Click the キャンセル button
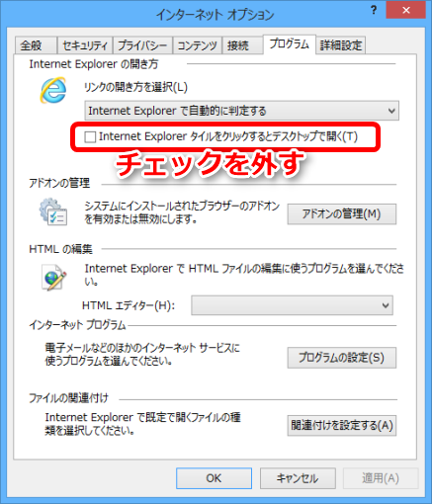Image resolution: width=432 pixels, height=504 pixels. 298,478
